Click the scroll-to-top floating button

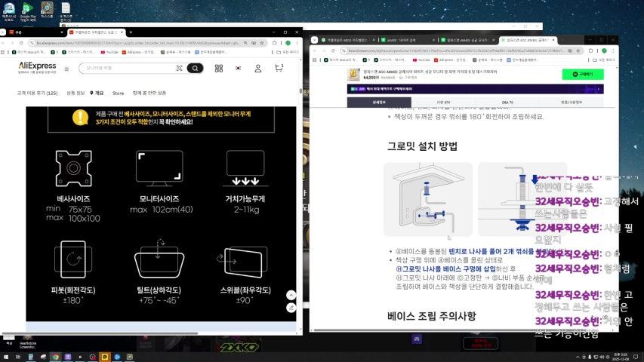291,293
